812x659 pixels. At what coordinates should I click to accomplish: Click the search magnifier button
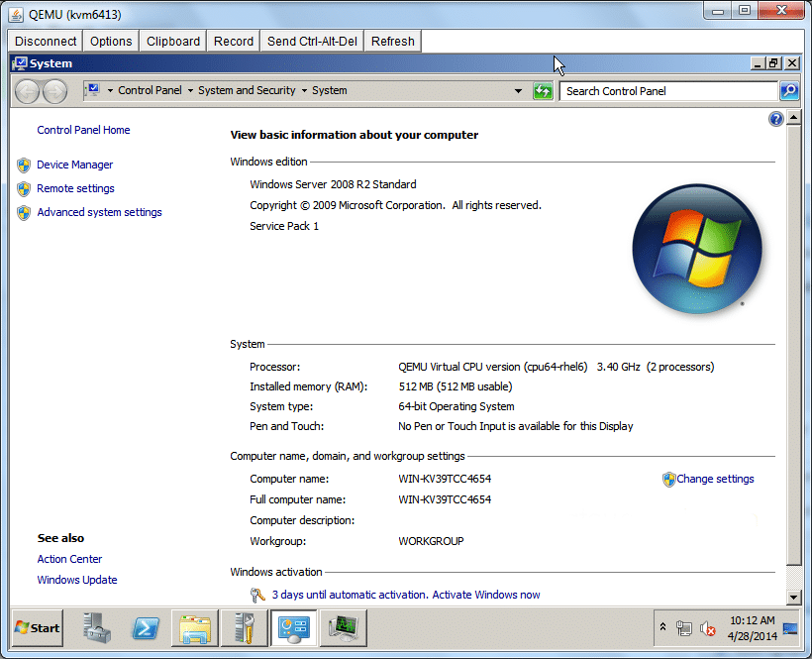tap(789, 91)
